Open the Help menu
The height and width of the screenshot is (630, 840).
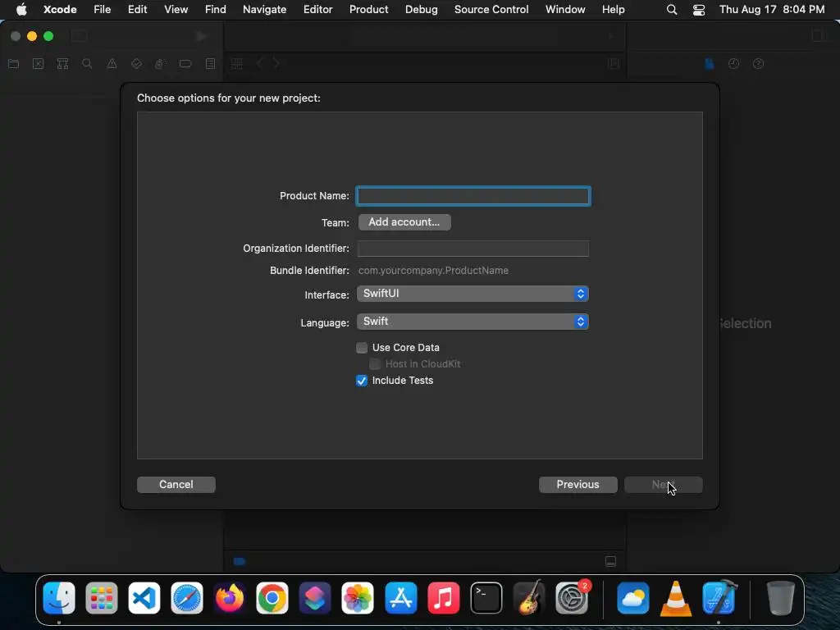613,9
